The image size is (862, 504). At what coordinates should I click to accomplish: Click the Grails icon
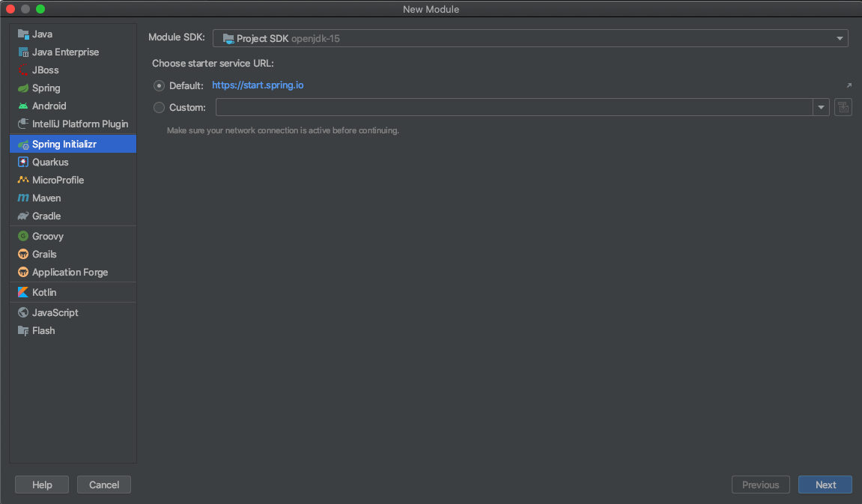click(23, 254)
